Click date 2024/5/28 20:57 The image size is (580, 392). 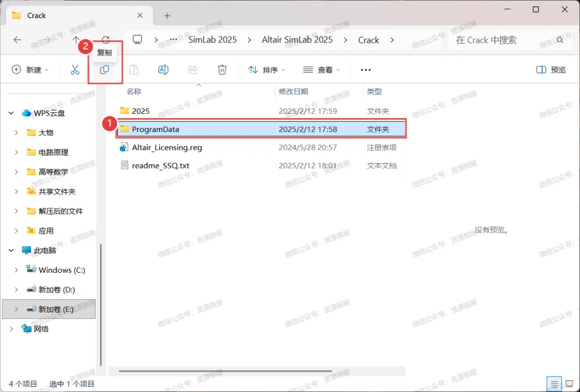tap(308, 147)
